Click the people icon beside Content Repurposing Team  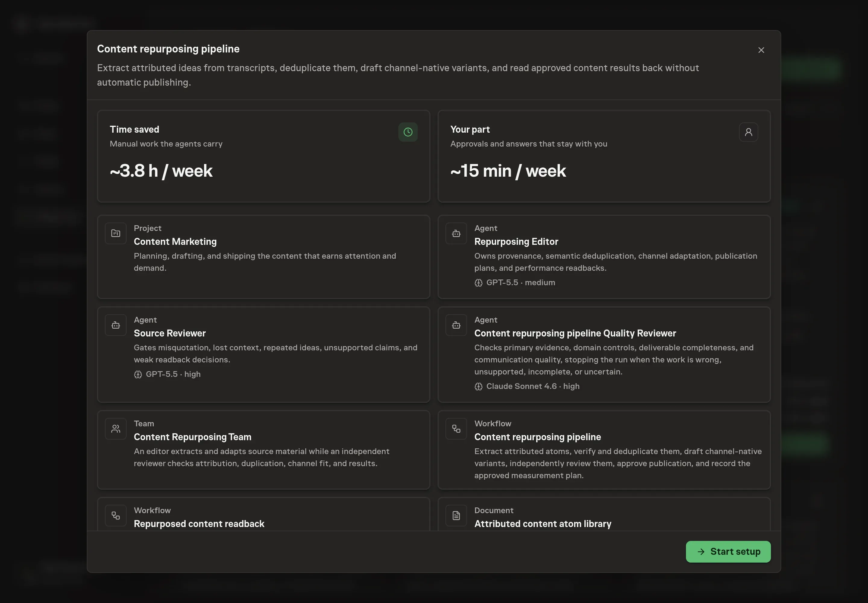pos(115,429)
